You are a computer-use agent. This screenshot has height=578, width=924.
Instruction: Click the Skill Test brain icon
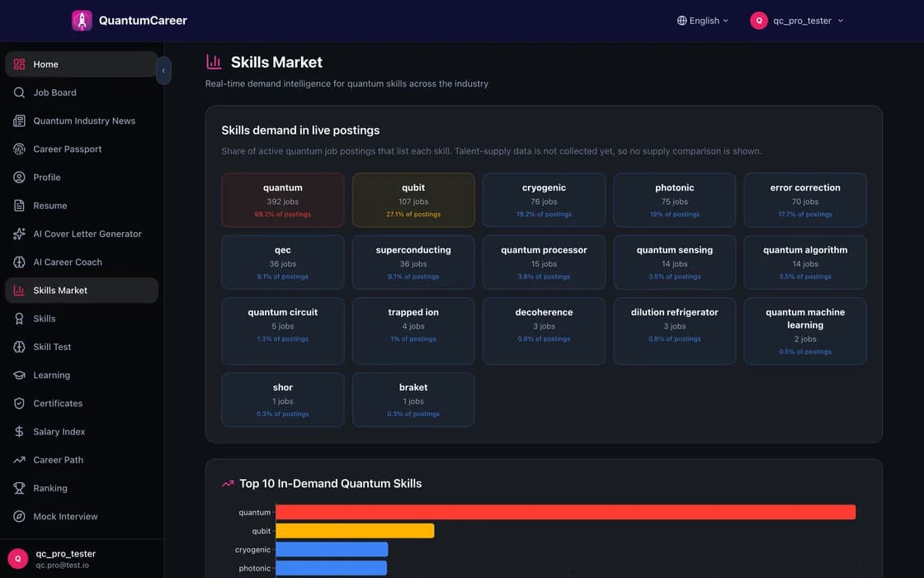(x=20, y=348)
